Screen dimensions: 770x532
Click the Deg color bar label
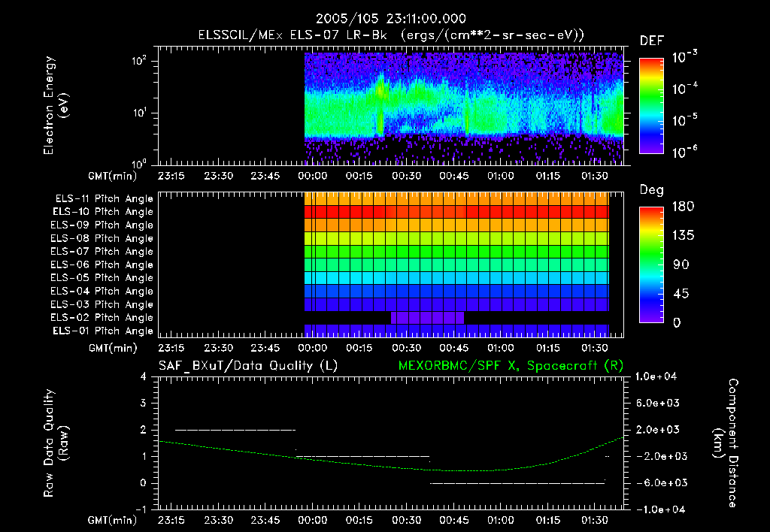point(652,190)
